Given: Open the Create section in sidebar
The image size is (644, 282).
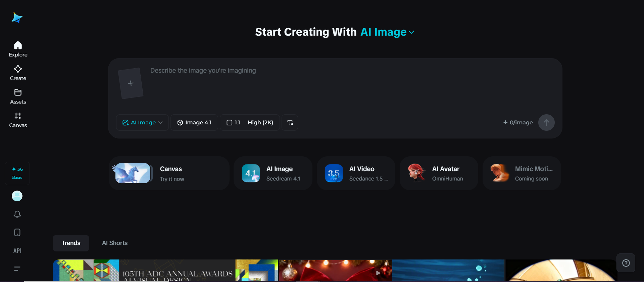Looking at the screenshot, I should coord(18,73).
